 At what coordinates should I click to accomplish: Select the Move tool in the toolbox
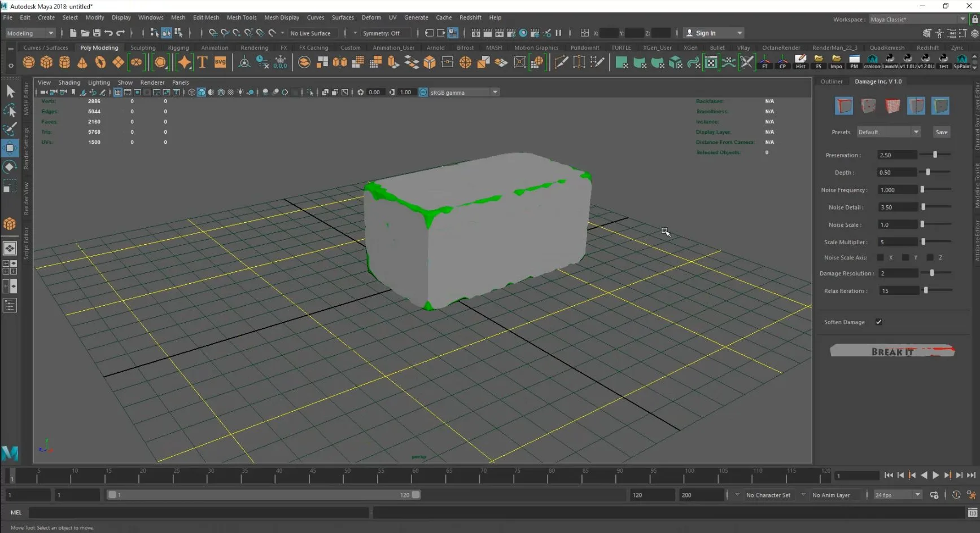[10, 148]
